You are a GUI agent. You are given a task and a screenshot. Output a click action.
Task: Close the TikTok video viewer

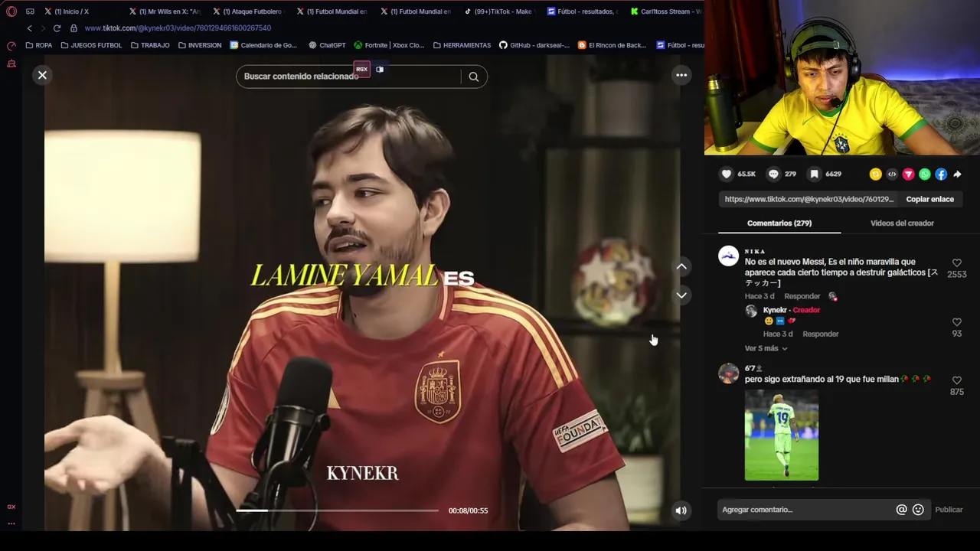point(42,75)
